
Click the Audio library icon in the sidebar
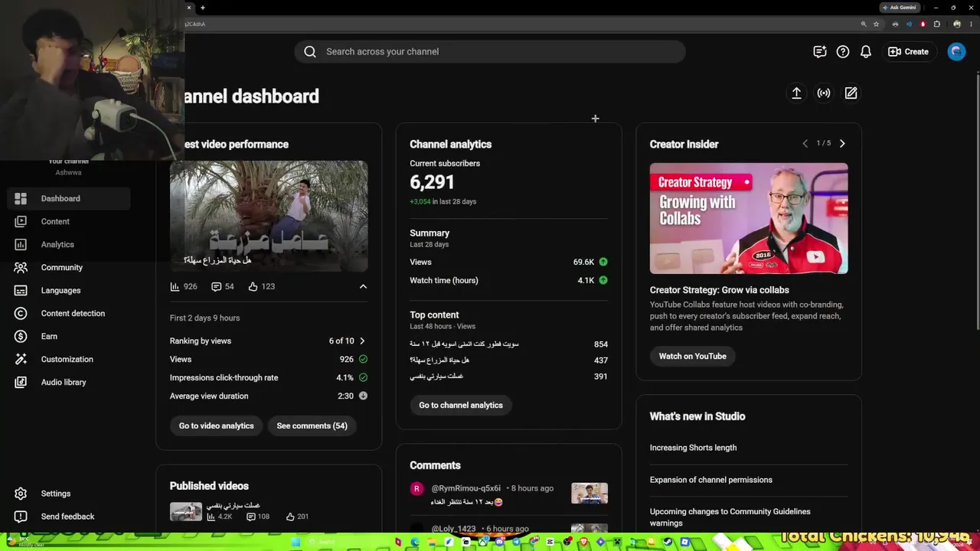[x=21, y=382]
